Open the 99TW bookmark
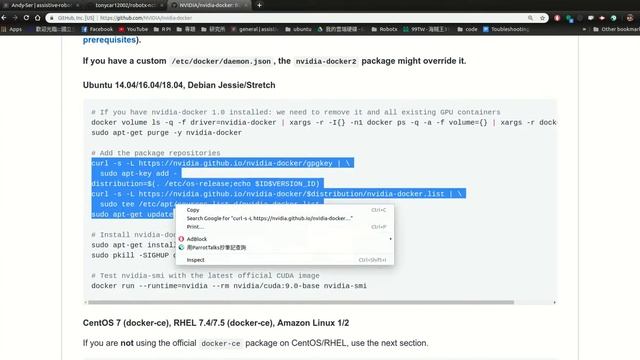This screenshot has height=360, width=640. [426, 29]
